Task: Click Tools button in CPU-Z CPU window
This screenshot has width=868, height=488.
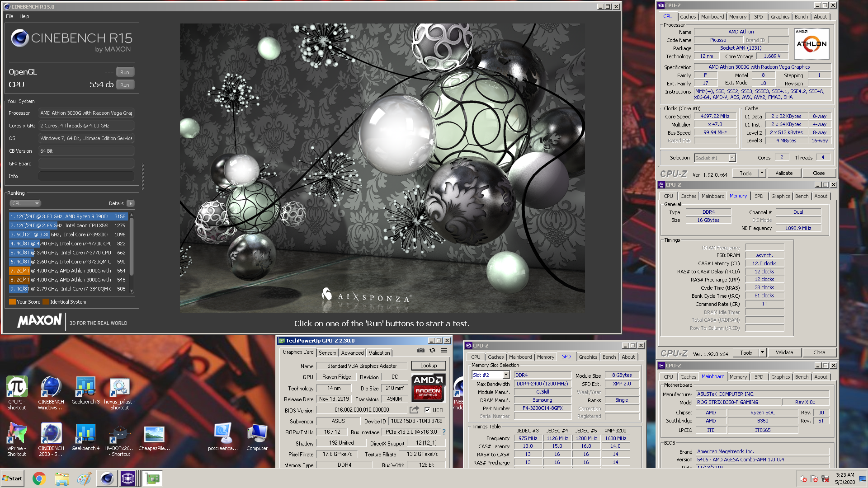Action: coord(745,173)
